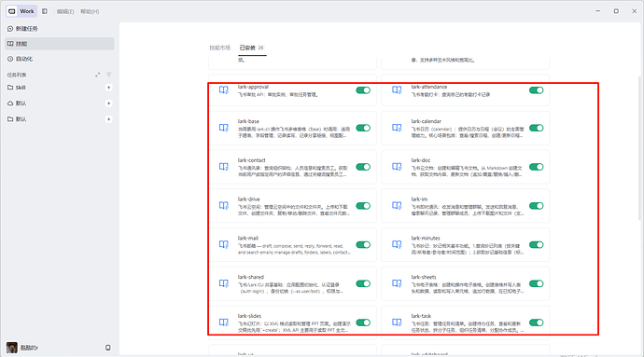Disable the lark-attendance skill toggle

pos(537,90)
